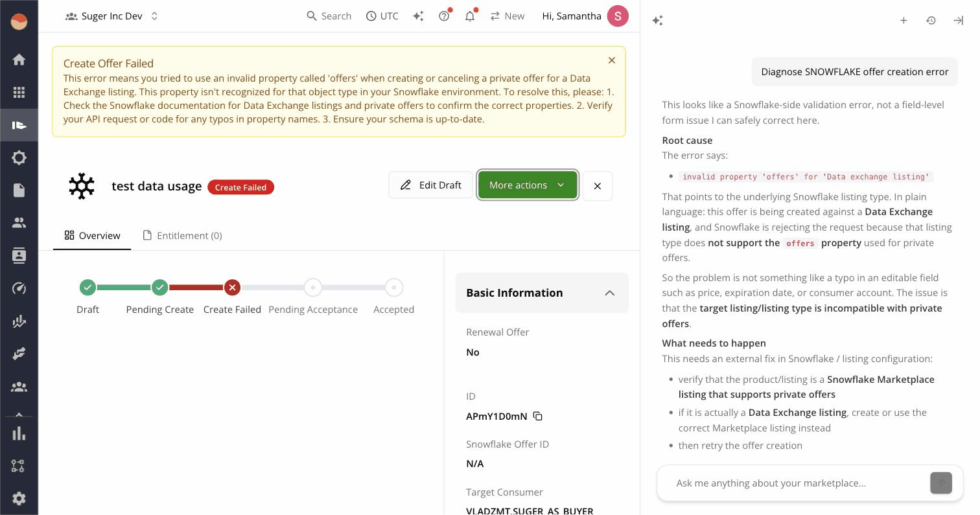Click the Create Failed step marker
Viewport: 980px width, 515px height.
232,287
